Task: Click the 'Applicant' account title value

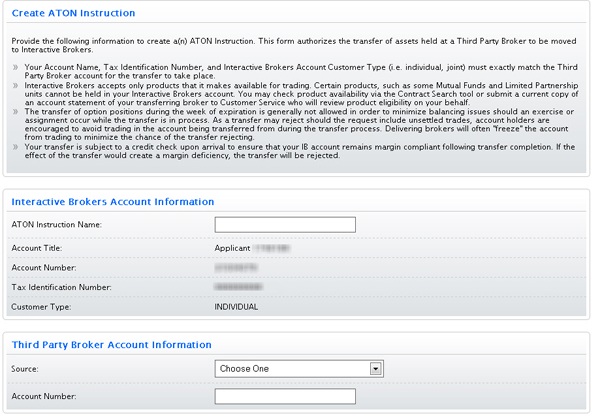Action: (x=232, y=248)
